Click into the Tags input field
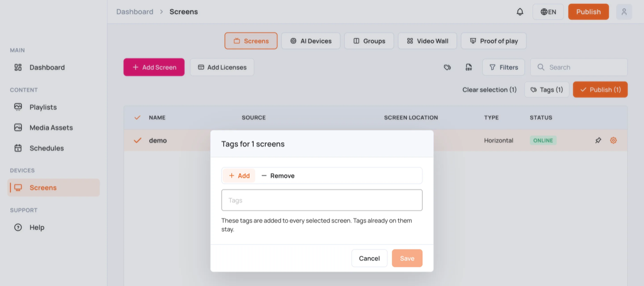Viewport: 644px width, 286px height. click(322, 200)
